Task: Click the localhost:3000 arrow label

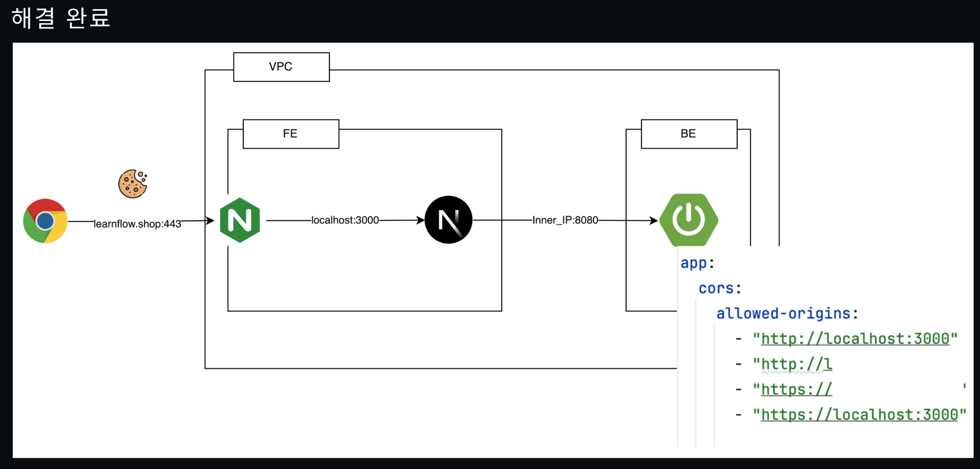Action: [345, 220]
